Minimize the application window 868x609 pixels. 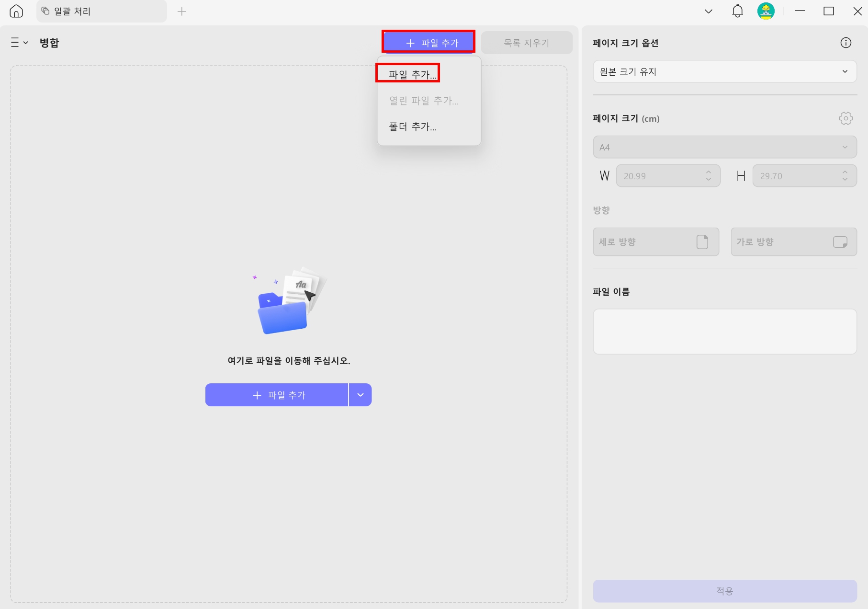pyautogui.click(x=800, y=11)
